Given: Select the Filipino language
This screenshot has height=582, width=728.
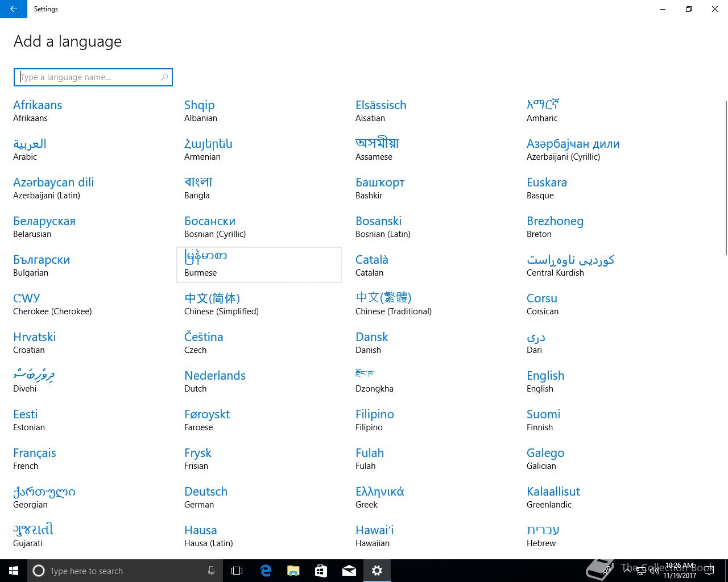Looking at the screenshot, I should coord(430,420).
